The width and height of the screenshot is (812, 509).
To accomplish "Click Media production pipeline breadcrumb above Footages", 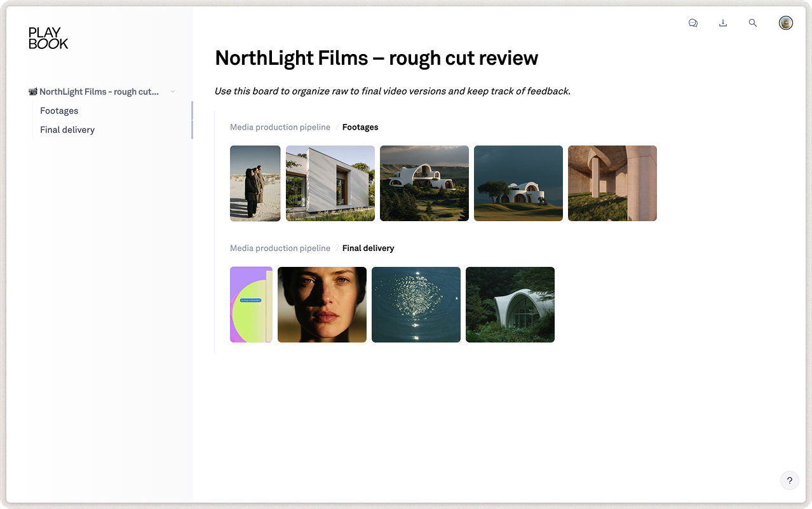I will point(280,127).
